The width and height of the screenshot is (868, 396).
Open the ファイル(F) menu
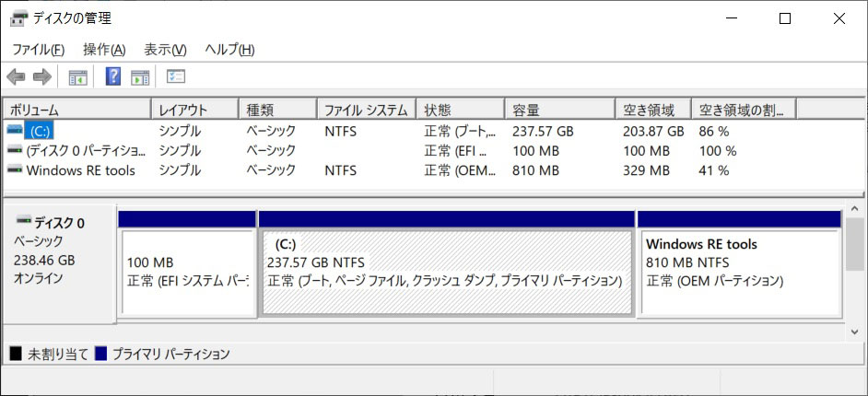(x=38, y=49)
